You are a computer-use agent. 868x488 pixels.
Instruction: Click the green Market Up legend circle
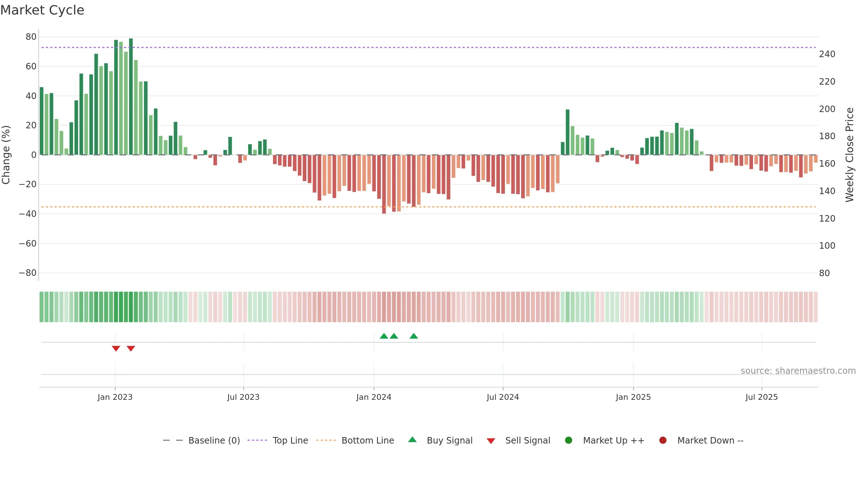pos(569,440)
